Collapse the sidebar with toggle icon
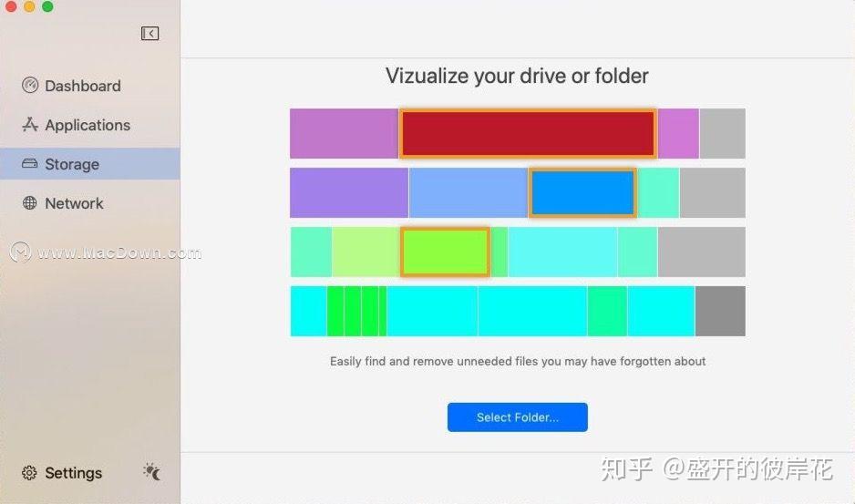 pyautogui.click(x=150, y=34)
